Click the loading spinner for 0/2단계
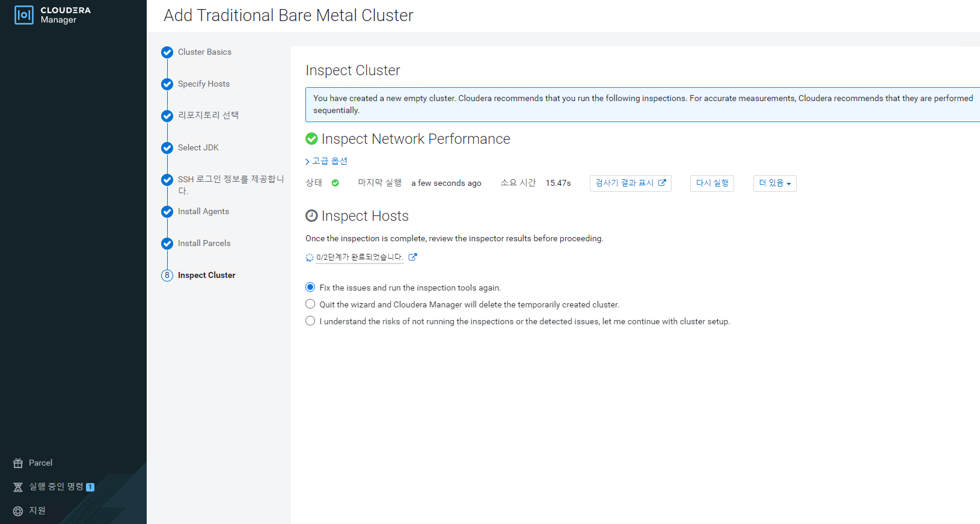The image size is (980, 524). click(310, 257)
